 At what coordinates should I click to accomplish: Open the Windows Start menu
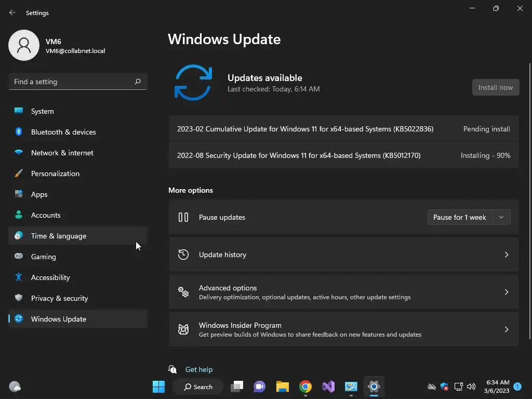pos(158,387)
